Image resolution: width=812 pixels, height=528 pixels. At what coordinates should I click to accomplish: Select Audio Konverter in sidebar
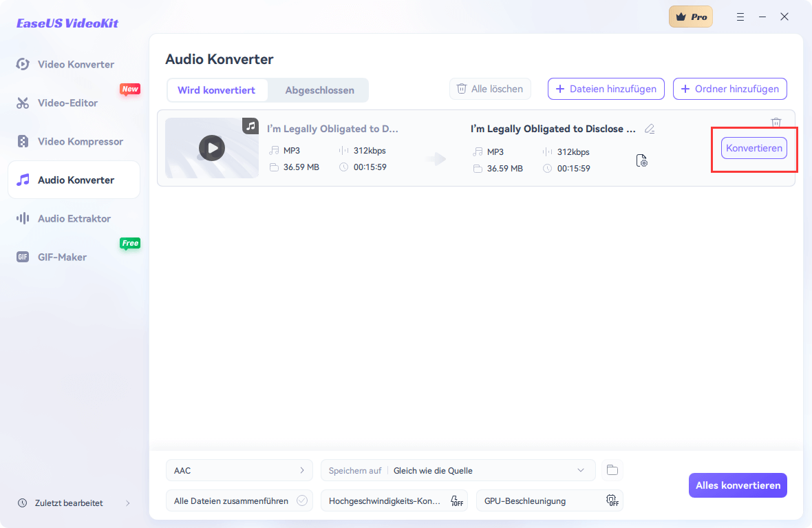[x=74, y=180]
